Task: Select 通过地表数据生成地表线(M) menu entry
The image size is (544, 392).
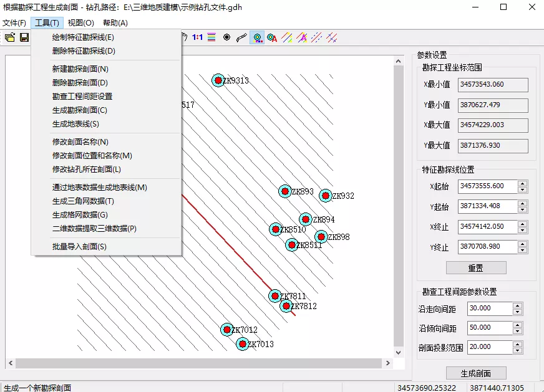Action: pos(106,188)
